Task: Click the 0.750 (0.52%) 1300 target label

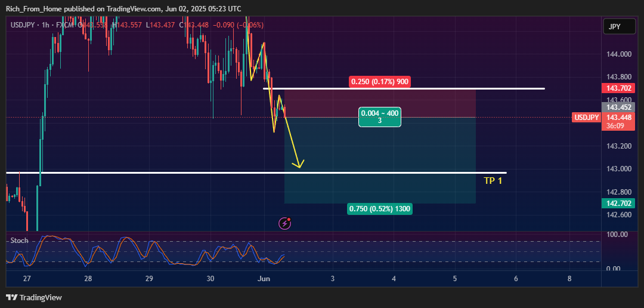Action: 380,209
